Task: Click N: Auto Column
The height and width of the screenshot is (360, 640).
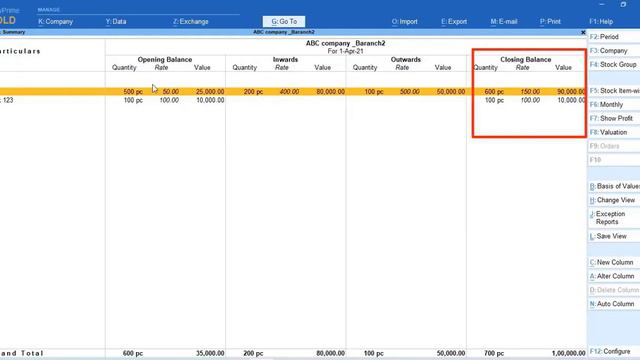Action: pyautogui.click(x=614, y=304)
